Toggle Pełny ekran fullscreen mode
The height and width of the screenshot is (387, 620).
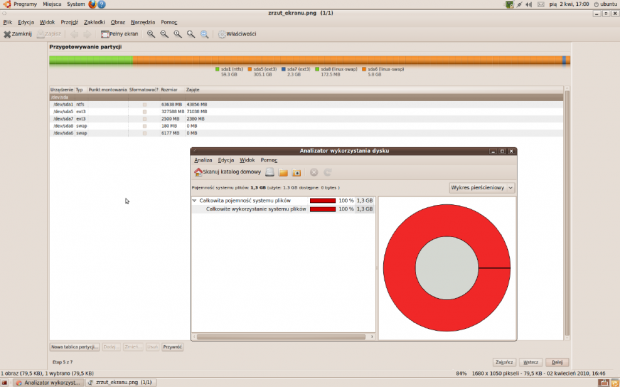[x=120, y=34]
